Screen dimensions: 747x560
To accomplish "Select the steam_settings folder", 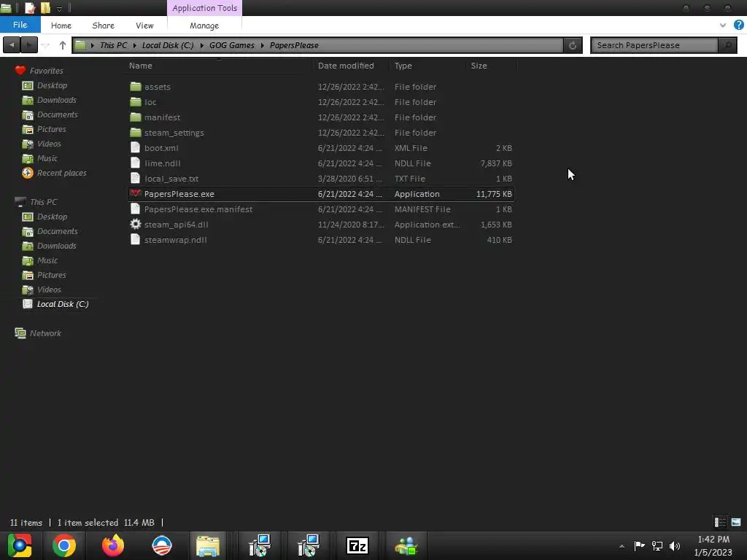I will [x=320, y=133].
